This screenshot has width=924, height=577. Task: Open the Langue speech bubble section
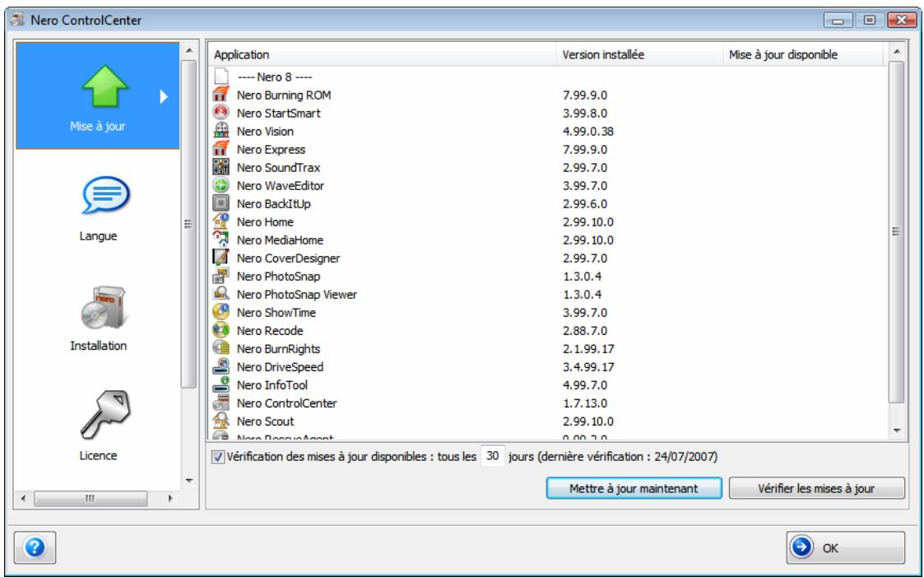[x=104, y=196]
